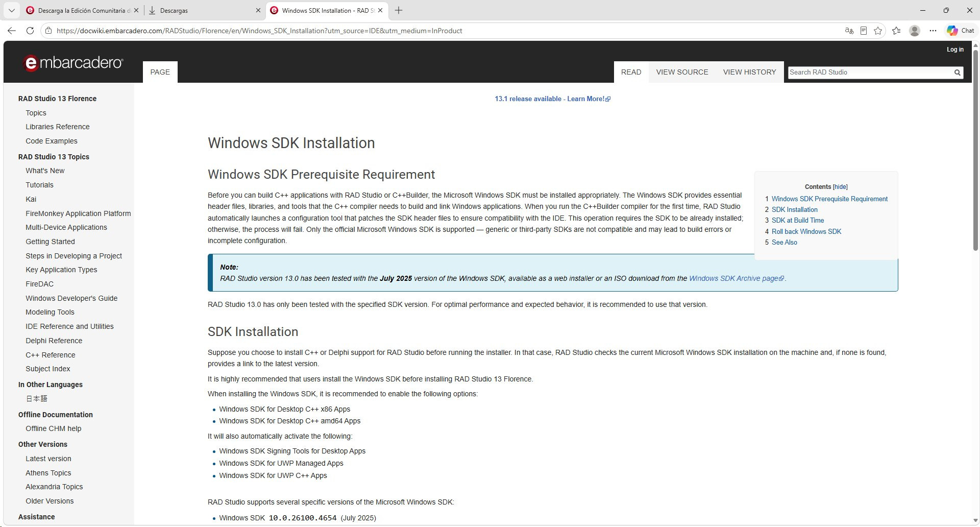Open the favorites list icon
980x527 pixels.
click(896, 31)
